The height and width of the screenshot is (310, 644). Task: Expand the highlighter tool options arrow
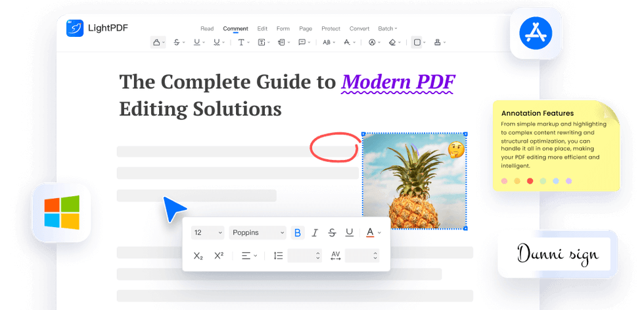[x=164, y=42]
